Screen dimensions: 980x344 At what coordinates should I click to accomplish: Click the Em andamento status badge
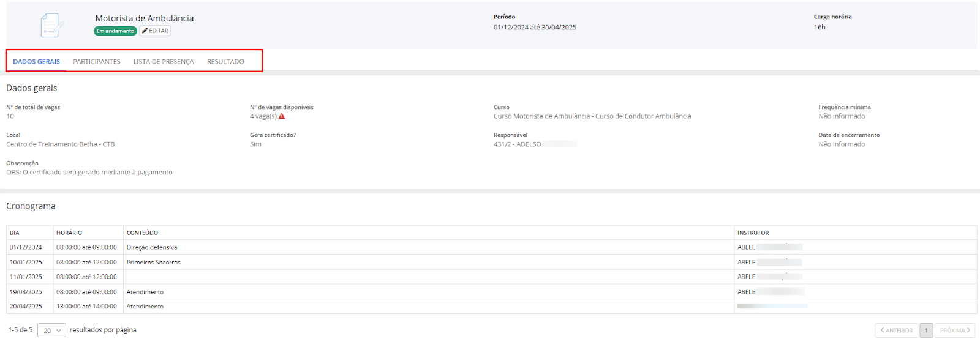click(115, 31)
